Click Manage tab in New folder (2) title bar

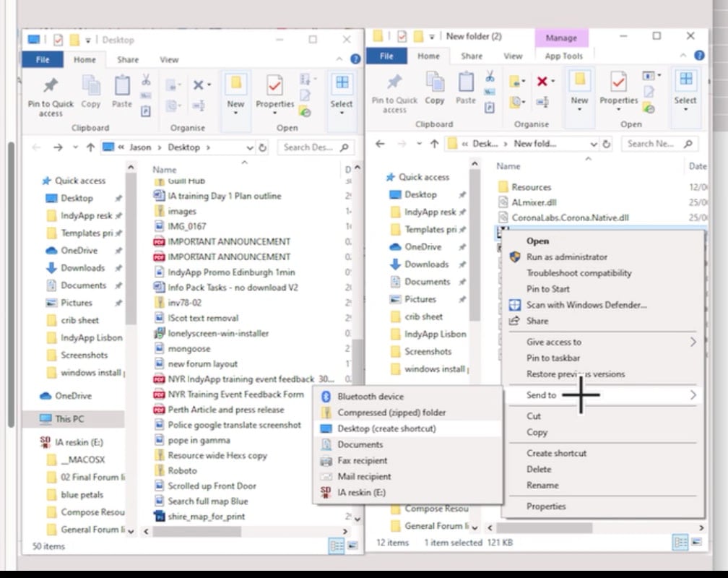pyautogui.click(x=561, y=38)
